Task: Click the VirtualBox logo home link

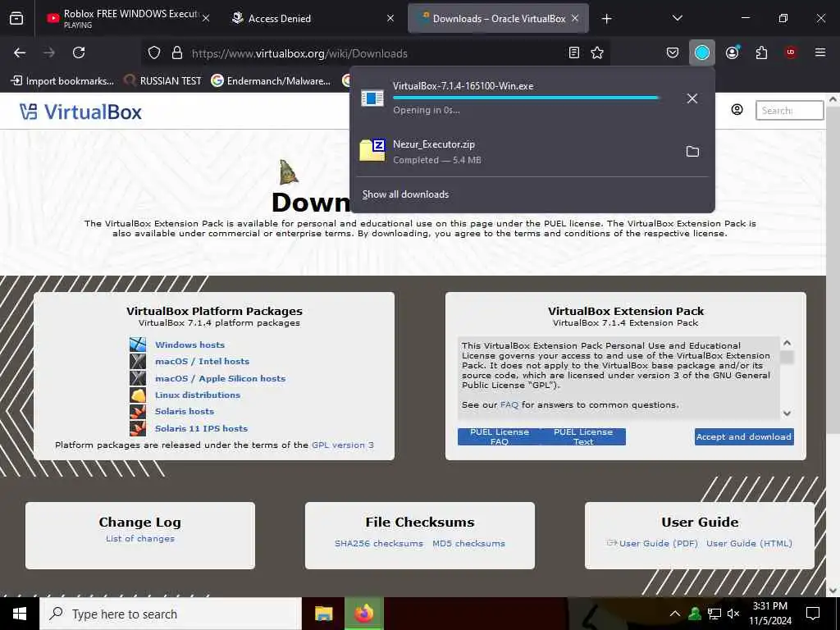Action: coord(81,112)
